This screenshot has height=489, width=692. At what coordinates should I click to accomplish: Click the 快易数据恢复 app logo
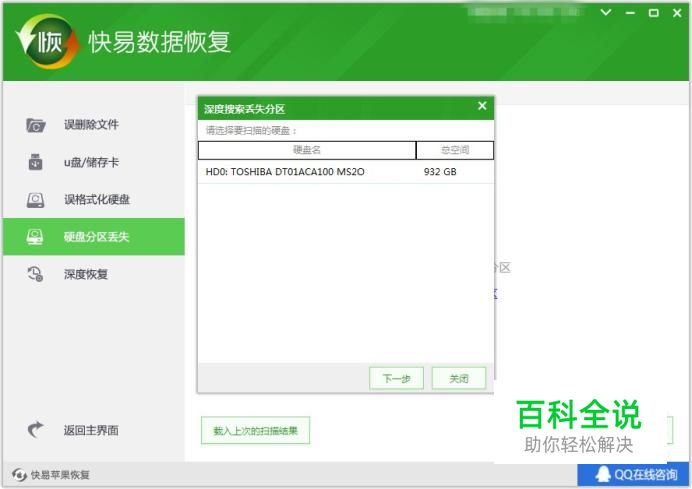(x=48, y=41)
